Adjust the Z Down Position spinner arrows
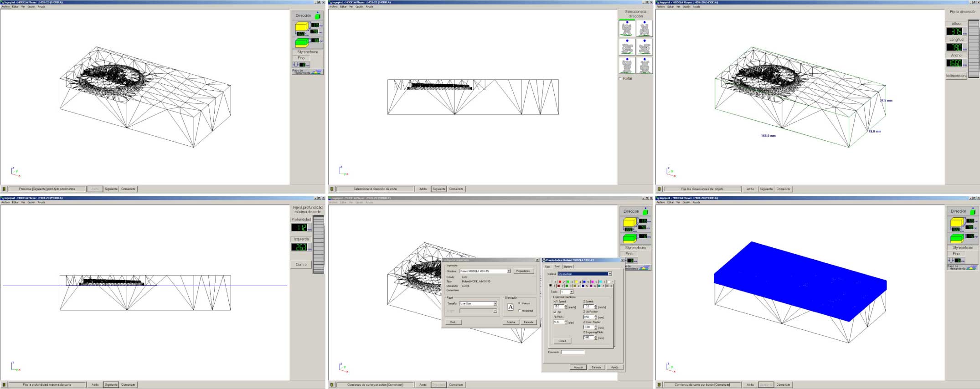This screenshot has width=980, height=389. (x=596, y=327)
